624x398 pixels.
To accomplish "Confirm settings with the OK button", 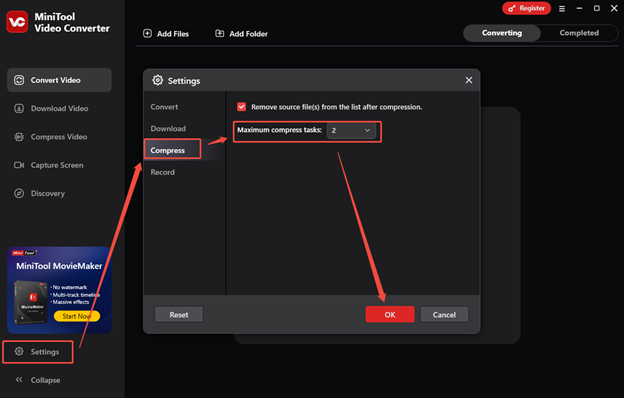I will coord(390,314).
